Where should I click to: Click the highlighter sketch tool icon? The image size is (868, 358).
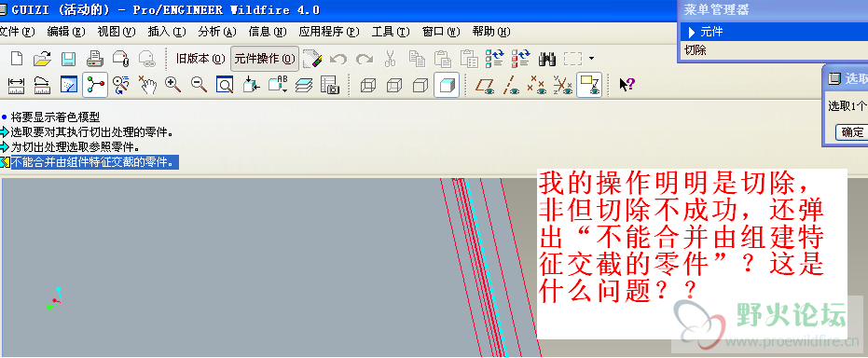point(312,59)
